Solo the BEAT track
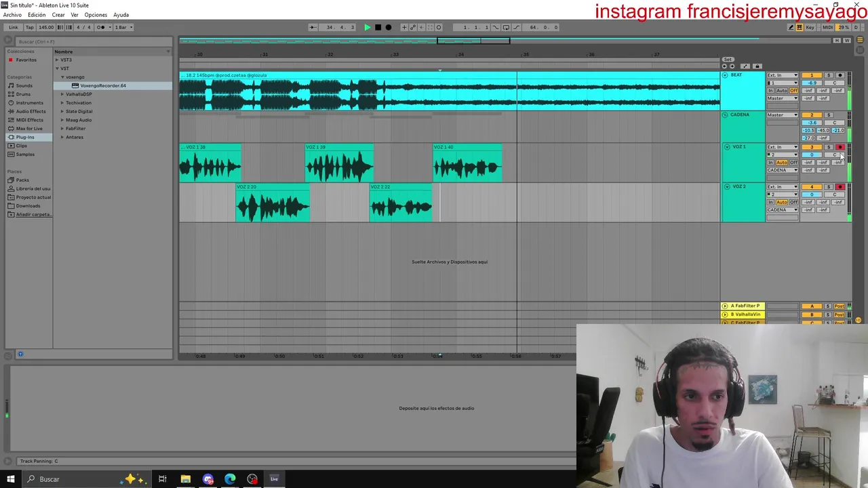Viewport: 868px width, 488px height. 829,75
